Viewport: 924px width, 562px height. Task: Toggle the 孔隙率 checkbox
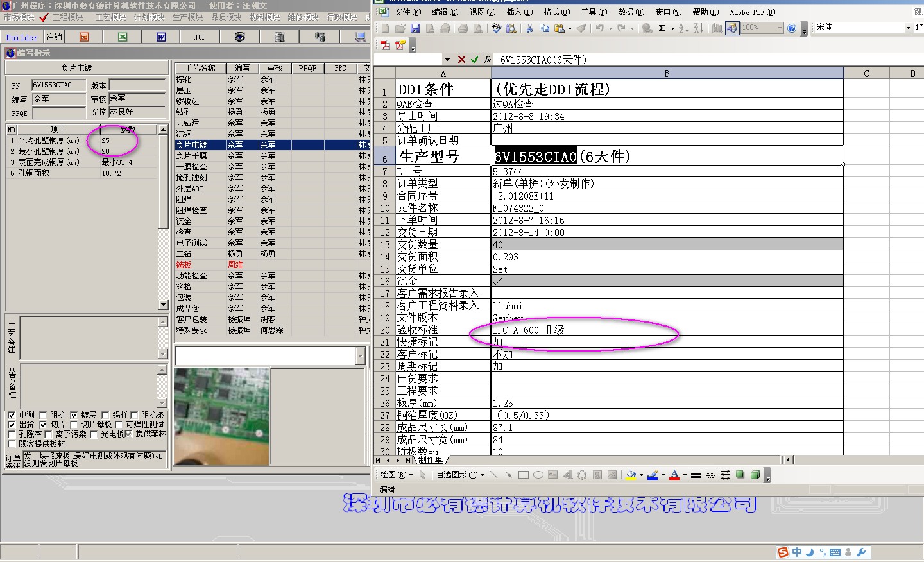[x=12, y=434]
